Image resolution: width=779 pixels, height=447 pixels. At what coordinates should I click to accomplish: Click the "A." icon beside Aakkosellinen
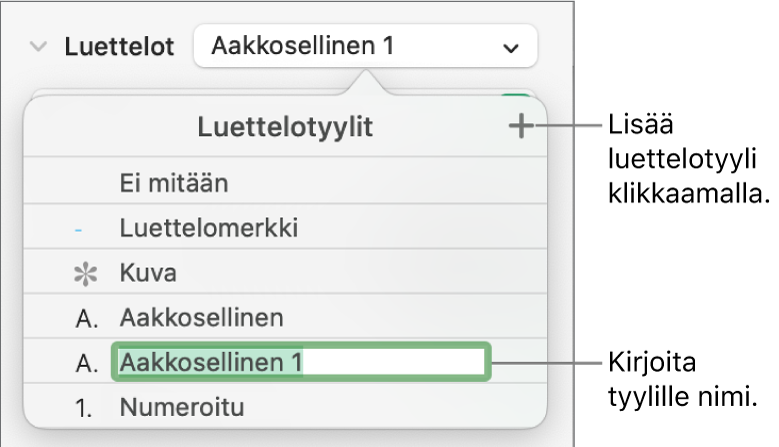pos(84,318)
